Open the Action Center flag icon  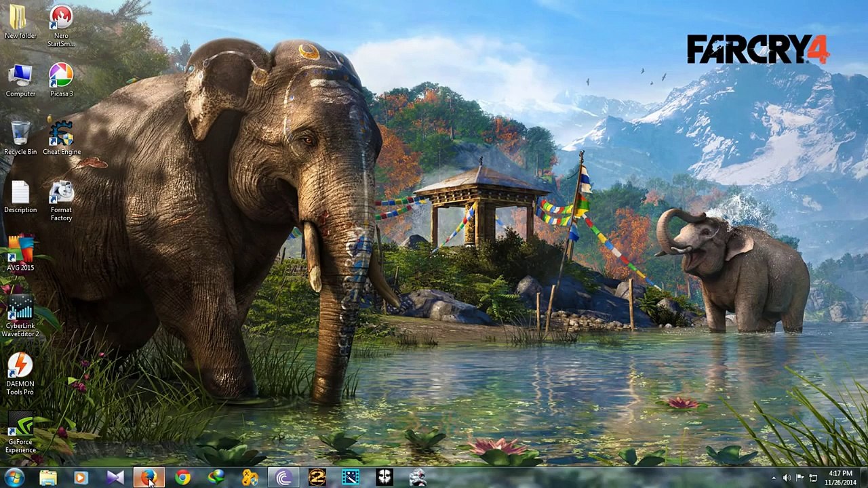tap(800, 478)
